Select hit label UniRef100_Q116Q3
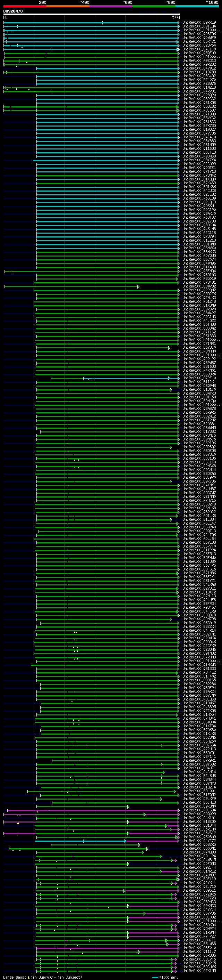222x980 pixels. click(x=199, y=148)
